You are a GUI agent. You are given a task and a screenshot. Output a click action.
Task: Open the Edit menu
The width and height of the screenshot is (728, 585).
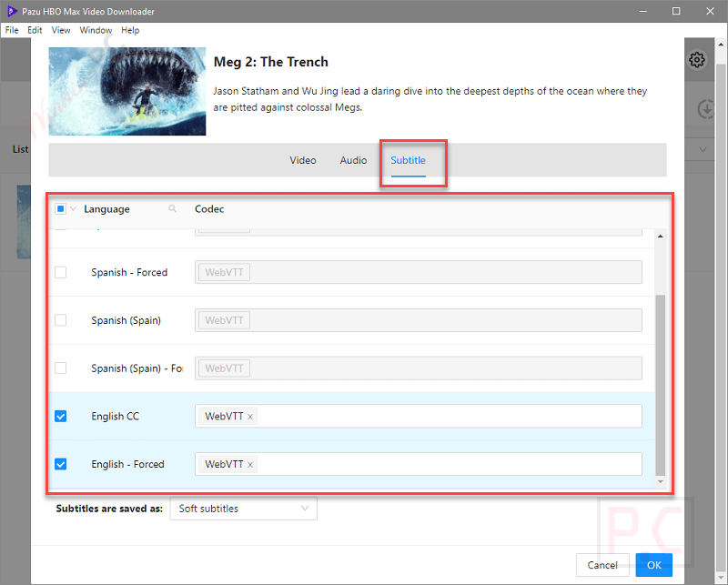pyautogui.click(x=35, y=30)
